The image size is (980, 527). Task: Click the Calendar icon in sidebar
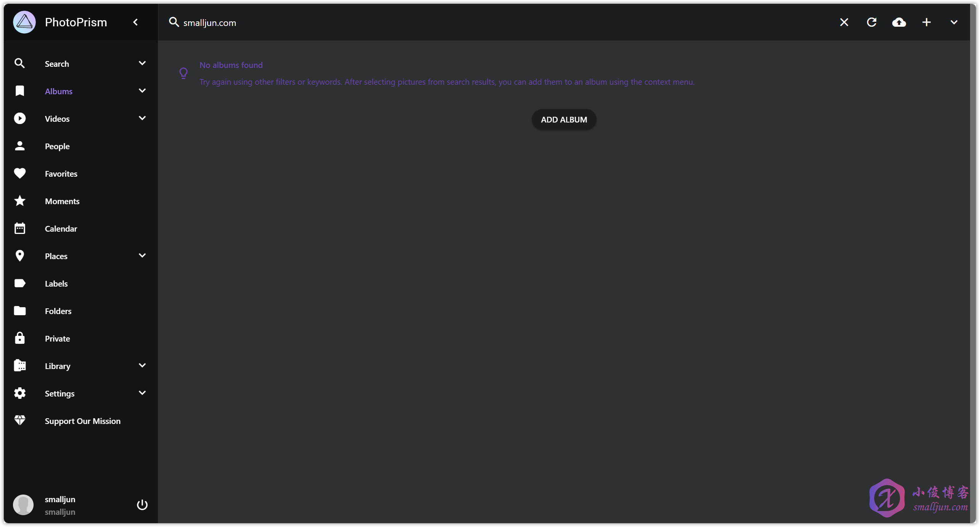tap(19, 228)
